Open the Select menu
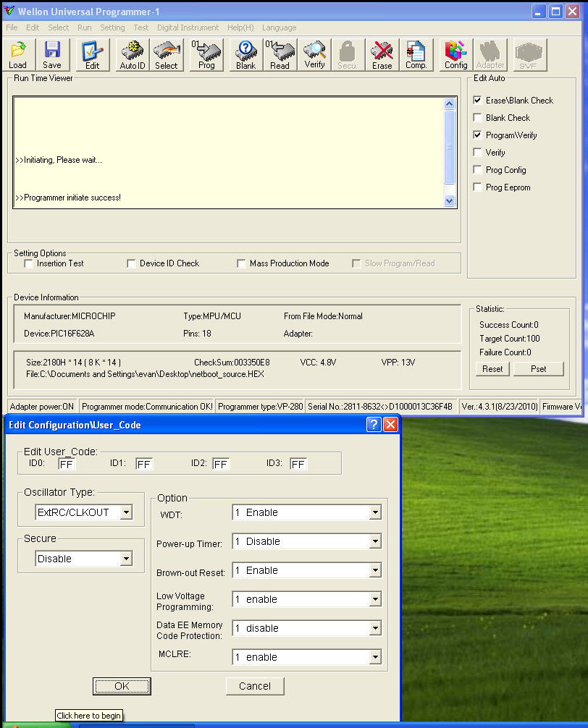 coord(59,27)
